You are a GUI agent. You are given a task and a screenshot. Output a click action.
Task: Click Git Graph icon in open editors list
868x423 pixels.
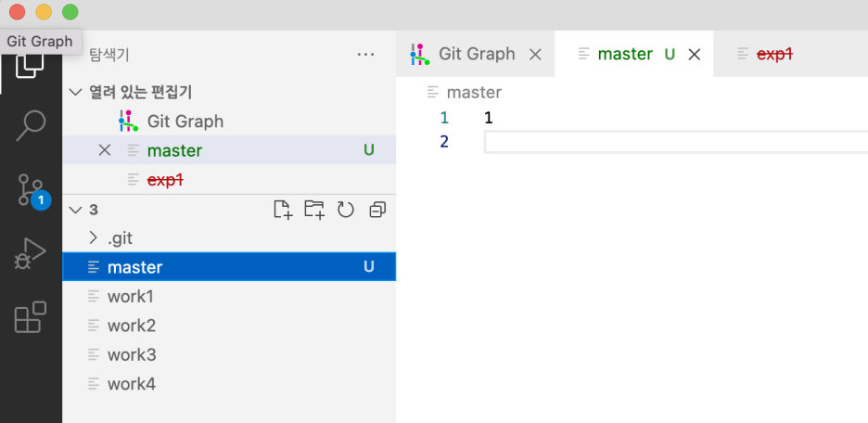coord(128,121)
